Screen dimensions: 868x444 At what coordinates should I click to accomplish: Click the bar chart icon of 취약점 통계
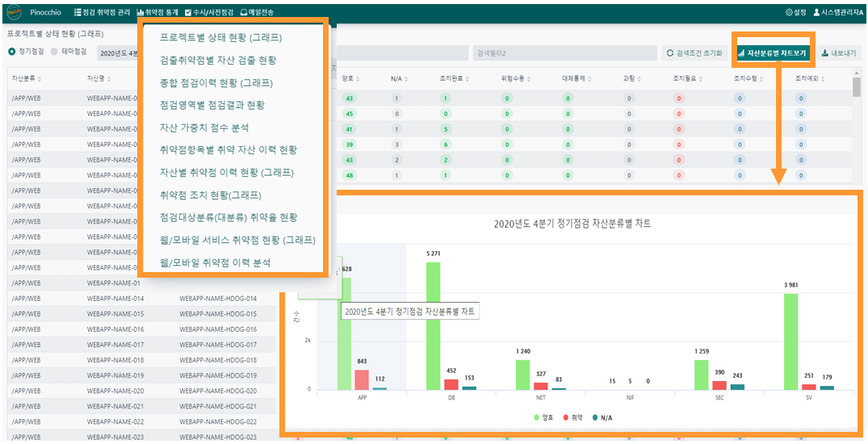(140, 12)
